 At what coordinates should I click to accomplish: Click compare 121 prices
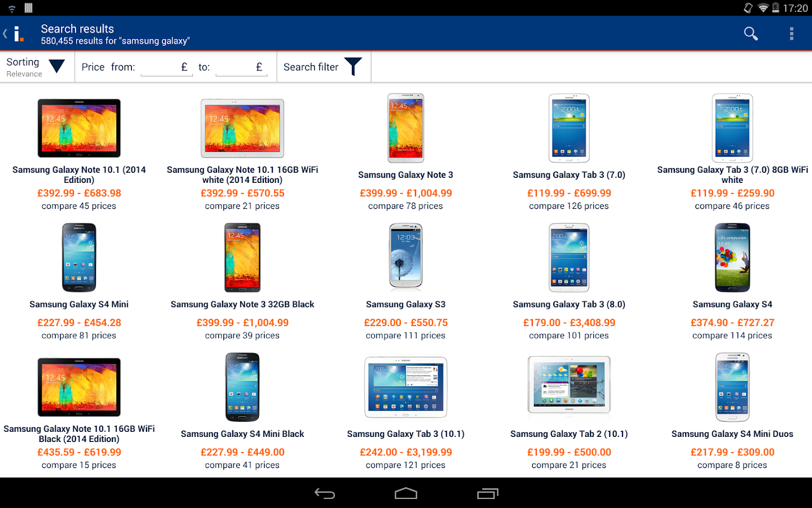click(405, 465)
